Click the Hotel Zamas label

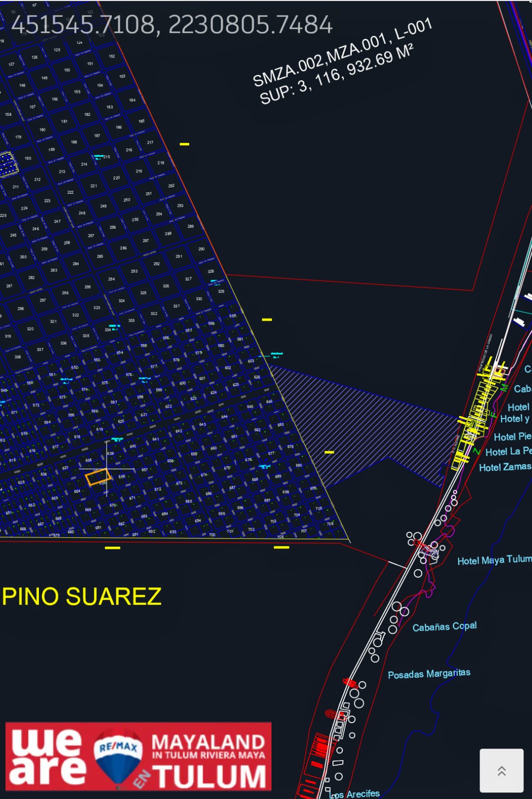[x=505, y=467]
